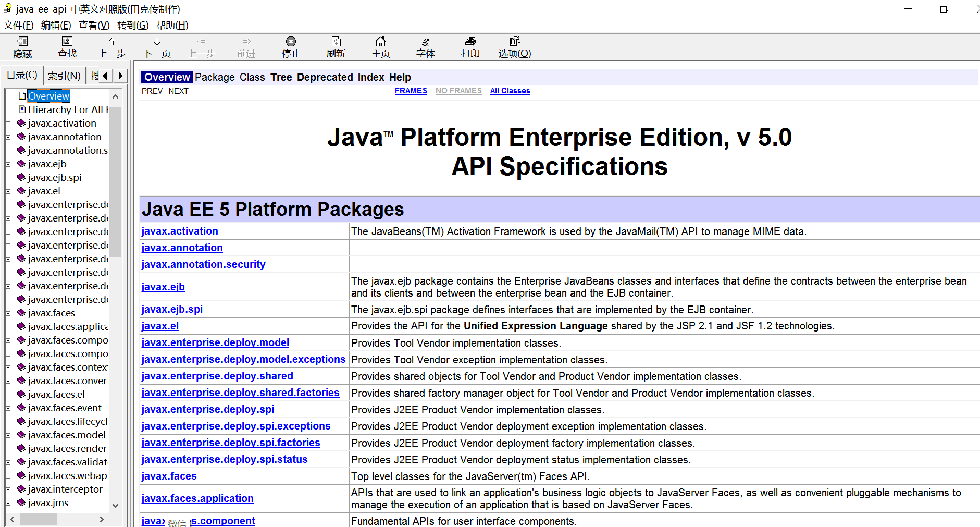
Task: Open the 查看(V) menu
Action: [x=94, y=25]
